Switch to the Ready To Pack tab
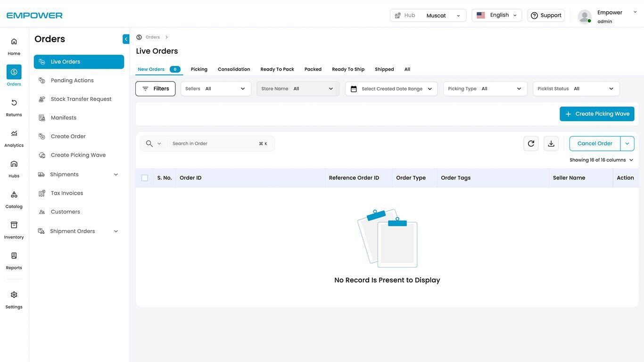 (x=277, y=69)
